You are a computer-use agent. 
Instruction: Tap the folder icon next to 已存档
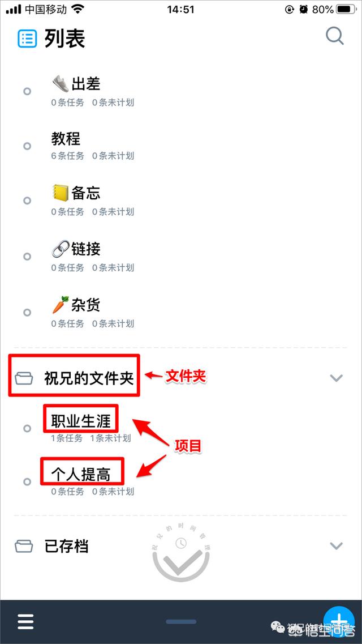pos(24,546)
